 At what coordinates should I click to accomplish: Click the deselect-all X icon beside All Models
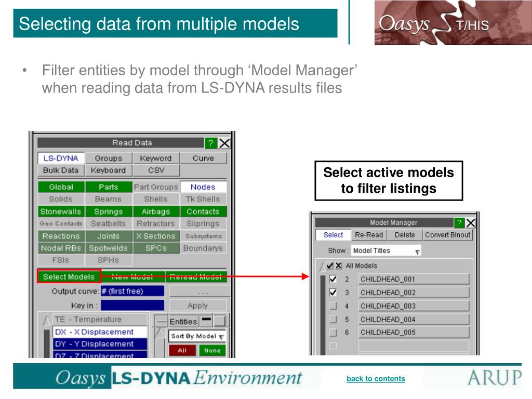pyautogui.click(x=338, y=265)
